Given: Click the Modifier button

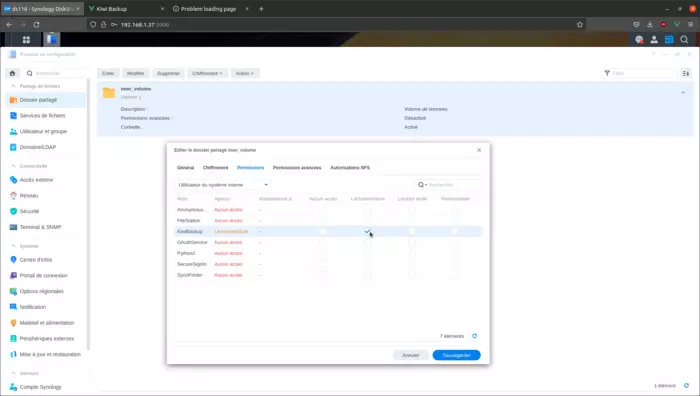Looking at the screenshot, I should [135, 73].
